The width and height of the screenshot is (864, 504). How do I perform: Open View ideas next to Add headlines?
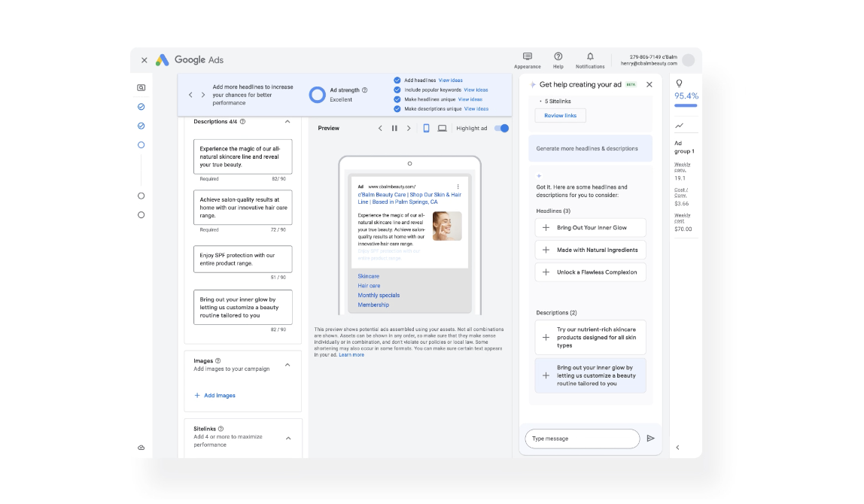pos(451,80)
